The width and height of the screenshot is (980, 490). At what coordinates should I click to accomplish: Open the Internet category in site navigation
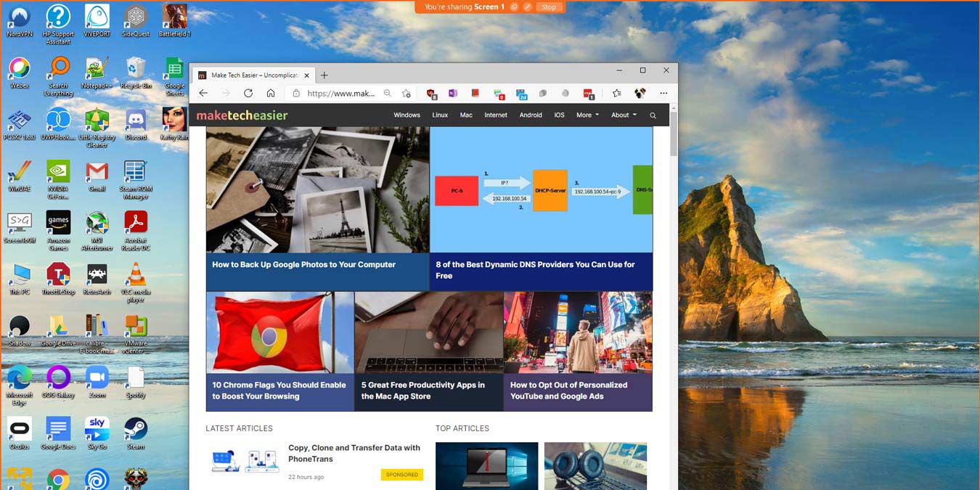pos(496,115)
